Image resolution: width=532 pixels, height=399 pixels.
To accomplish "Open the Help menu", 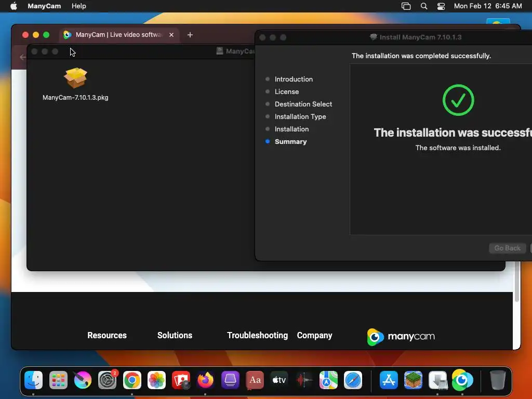I will point(79,6).
